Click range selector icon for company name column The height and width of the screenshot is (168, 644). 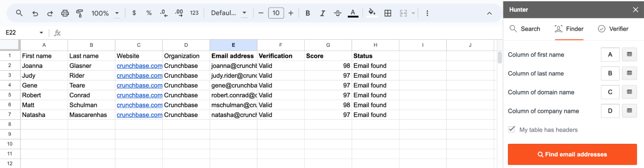(x=629, y=111)
